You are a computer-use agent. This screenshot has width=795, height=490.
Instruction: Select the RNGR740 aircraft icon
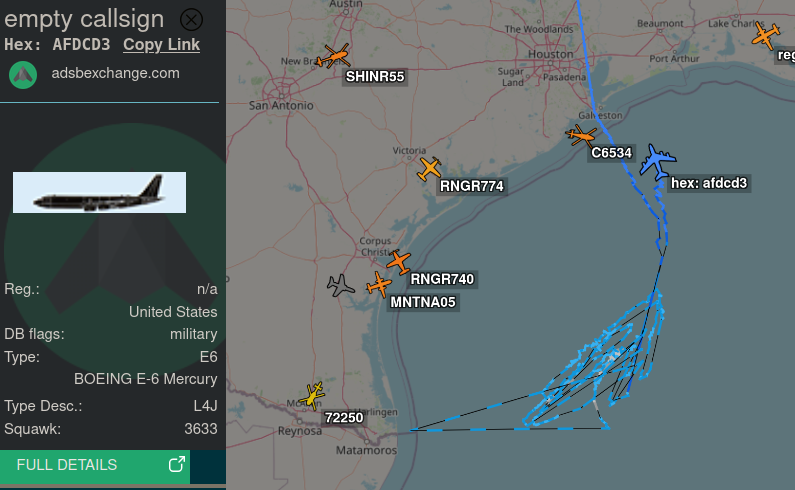click(399, 262)
